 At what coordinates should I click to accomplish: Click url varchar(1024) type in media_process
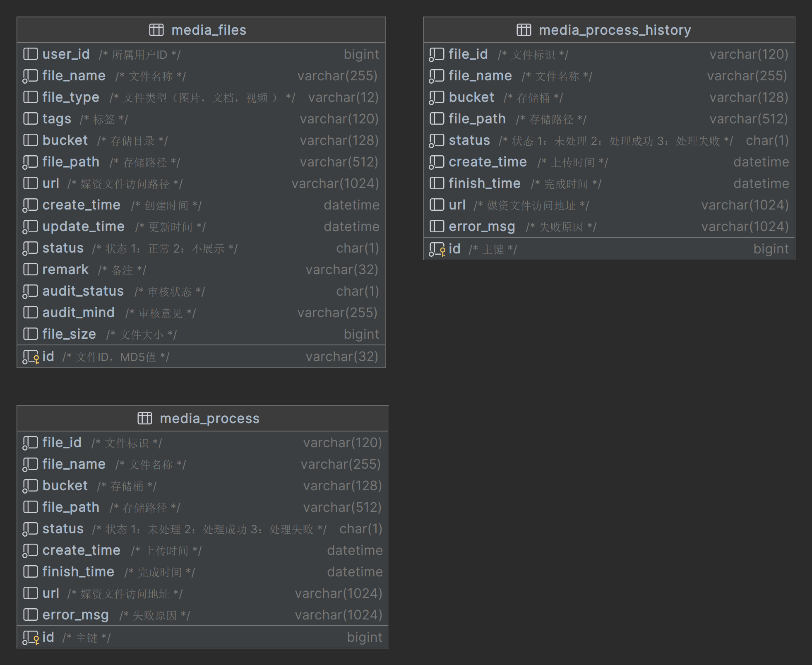(x=338, y=593)
